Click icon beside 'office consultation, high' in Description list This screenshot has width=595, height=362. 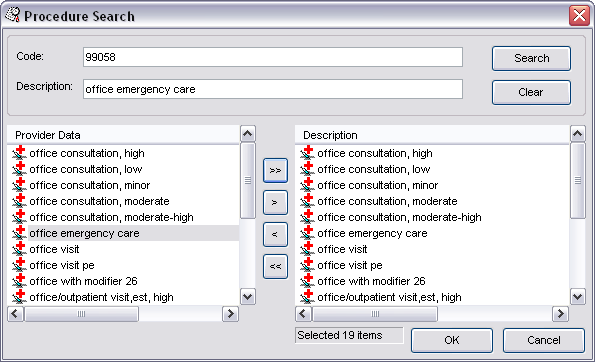307,153
